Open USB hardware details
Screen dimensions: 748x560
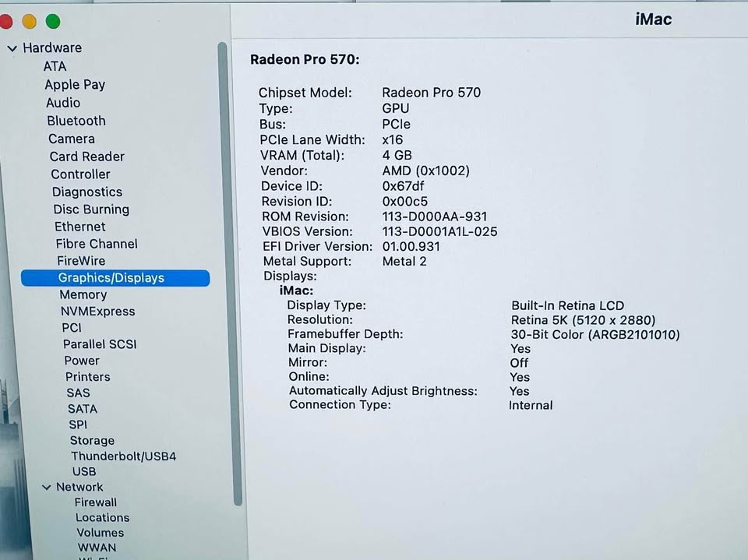pyautogui.click(x=84, y=472)
